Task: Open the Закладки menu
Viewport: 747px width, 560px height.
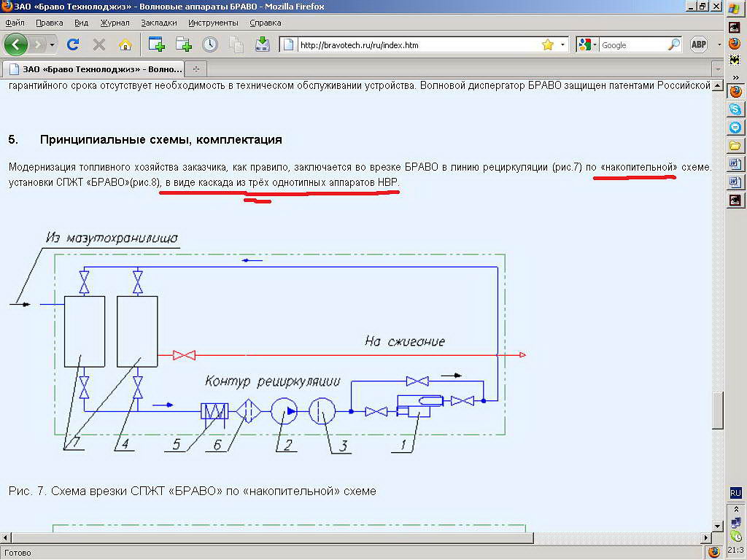Action: tap(158, 23)
